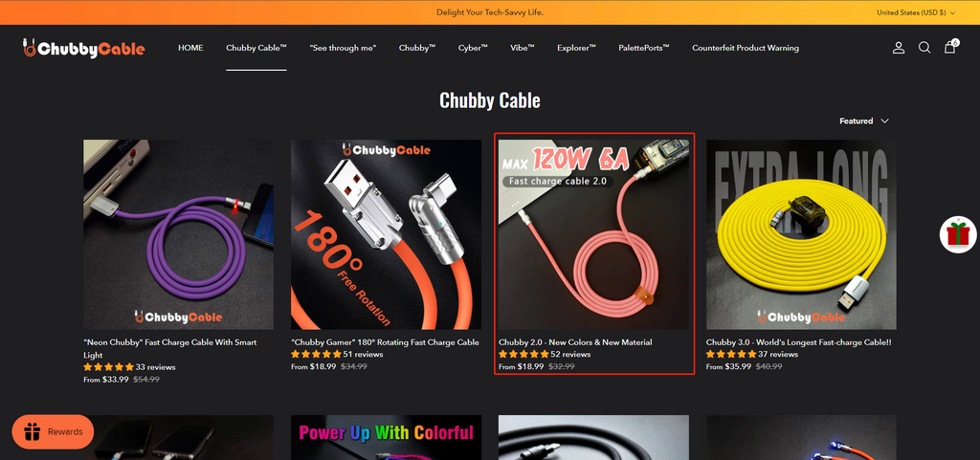
Task: Click the red gift box floating icon
Action: tap(957, 234)
